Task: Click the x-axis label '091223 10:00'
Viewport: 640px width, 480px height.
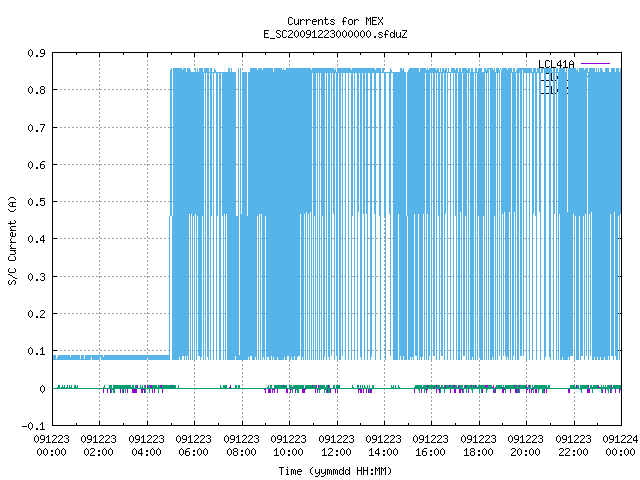Action: click(x=288, y=446)
